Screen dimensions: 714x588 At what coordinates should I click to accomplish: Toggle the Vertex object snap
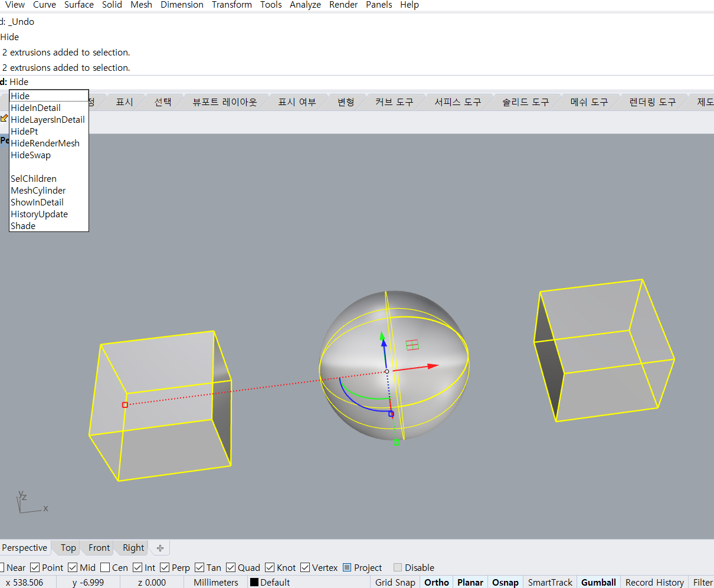click(305, 567)
